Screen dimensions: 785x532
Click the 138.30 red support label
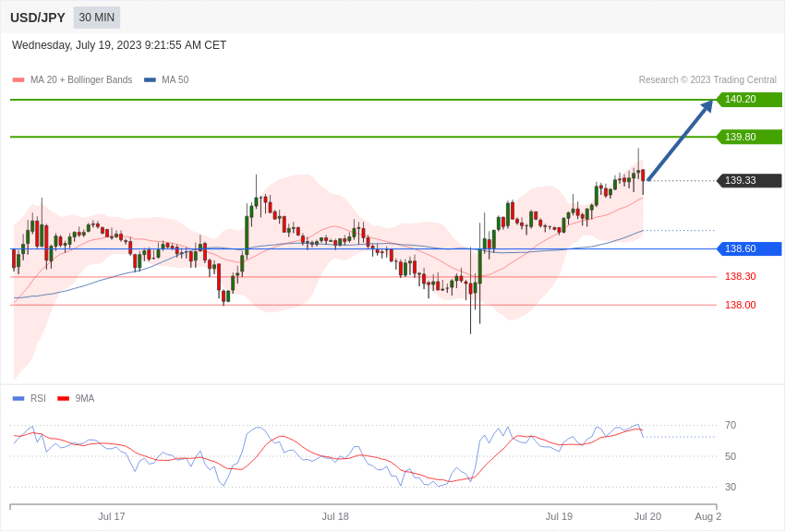pos(741,276)
